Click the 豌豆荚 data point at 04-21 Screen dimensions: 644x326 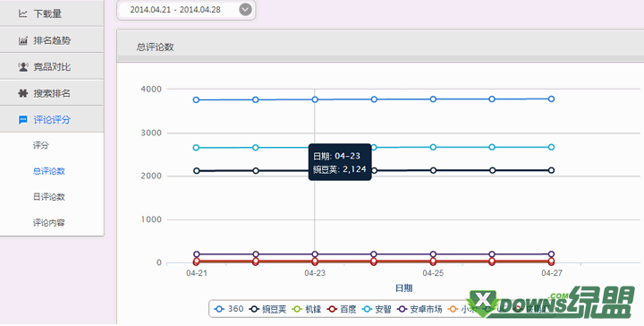(196, 170)
